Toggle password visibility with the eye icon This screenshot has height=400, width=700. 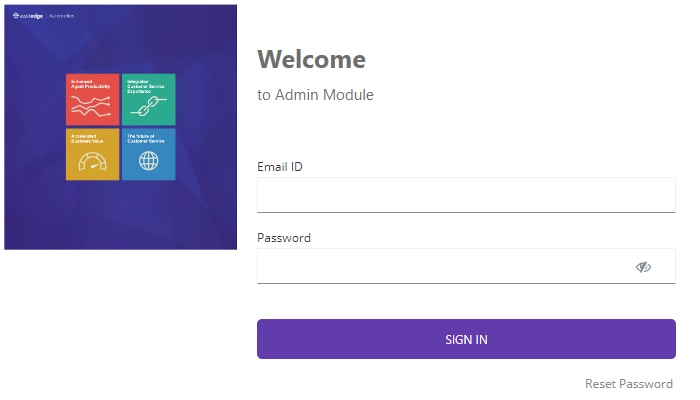click(x=643, y=267)
